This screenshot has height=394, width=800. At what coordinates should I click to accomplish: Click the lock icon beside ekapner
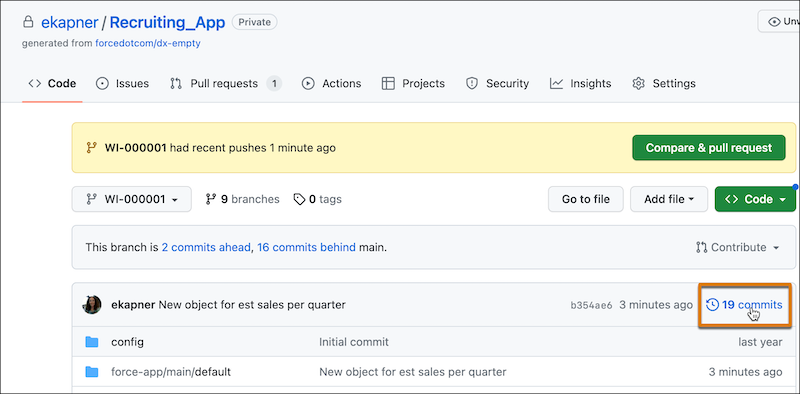point(29,22)
